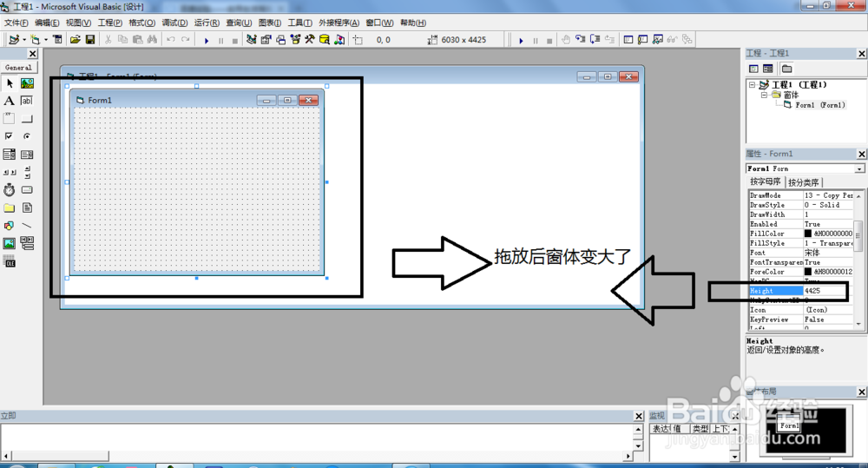Open the 格式(O) menu
The height and width of the screenshot is (468, 868).
tap(141, 23)
